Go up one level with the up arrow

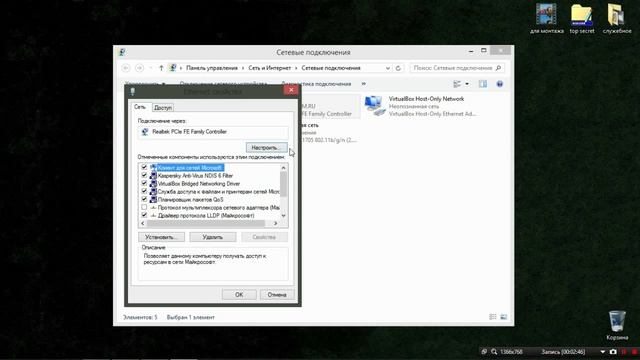(161, 68)
